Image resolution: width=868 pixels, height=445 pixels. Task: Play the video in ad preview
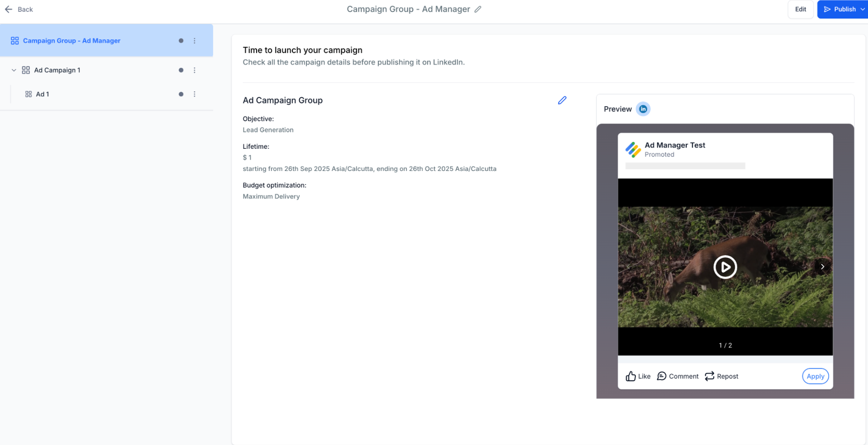(725, 267)
